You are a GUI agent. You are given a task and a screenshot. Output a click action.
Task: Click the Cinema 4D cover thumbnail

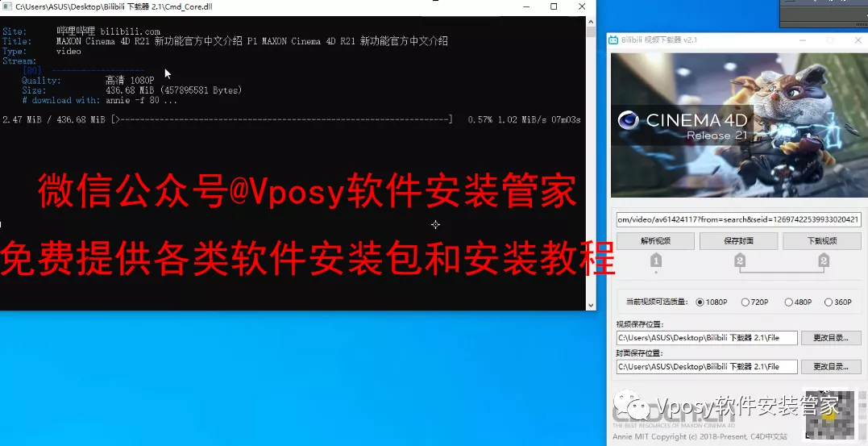[x=738, y=125]
